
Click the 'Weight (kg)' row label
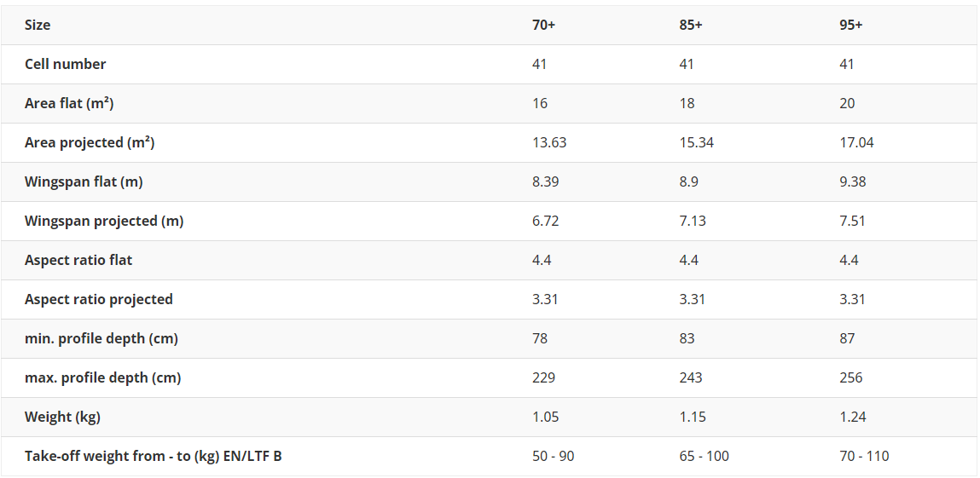60,418
